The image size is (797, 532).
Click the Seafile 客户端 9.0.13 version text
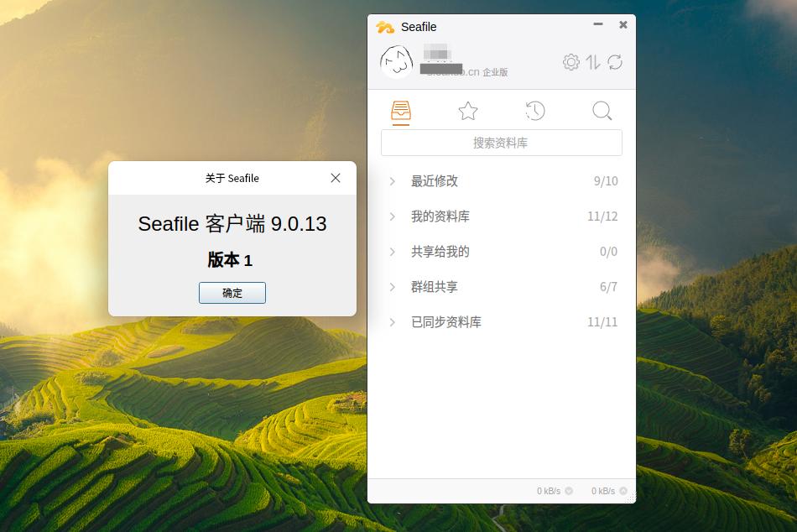(x=232, y=224)
